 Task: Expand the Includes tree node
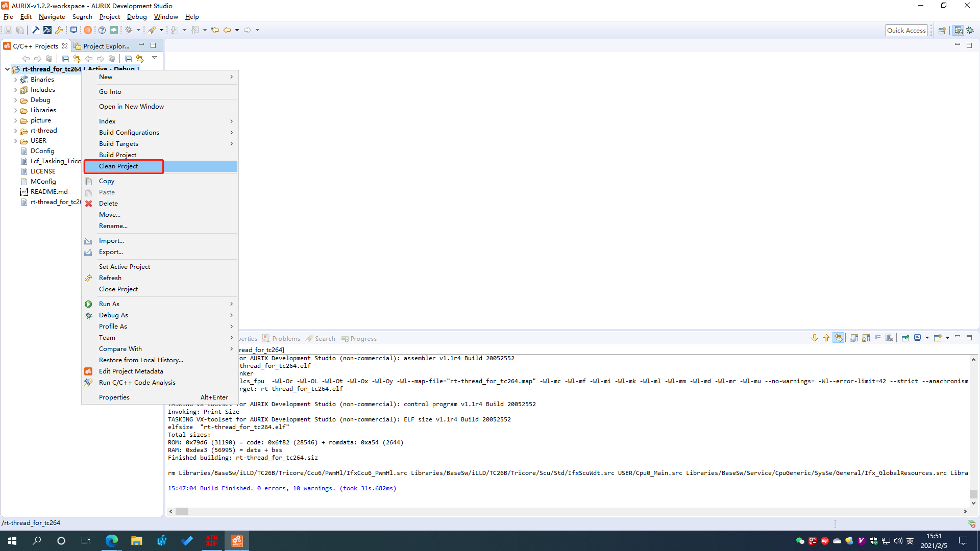tap(15, 90)
